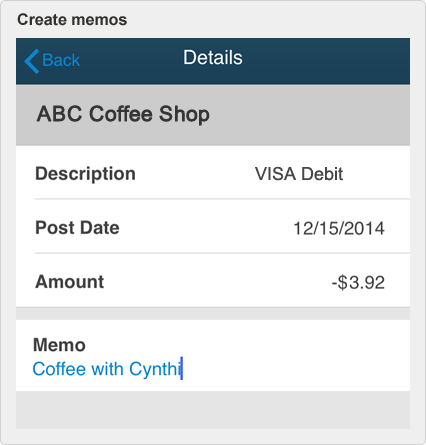
Task: Click the Memo field label
Action: coord(59,345)
